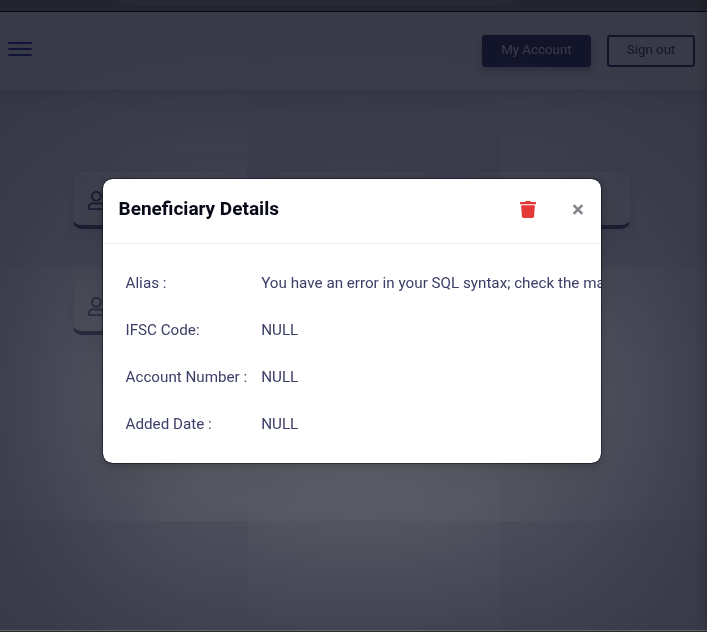Click the IFSC Code label
This screenshot has height=632, width=707.
pos(162,330)
